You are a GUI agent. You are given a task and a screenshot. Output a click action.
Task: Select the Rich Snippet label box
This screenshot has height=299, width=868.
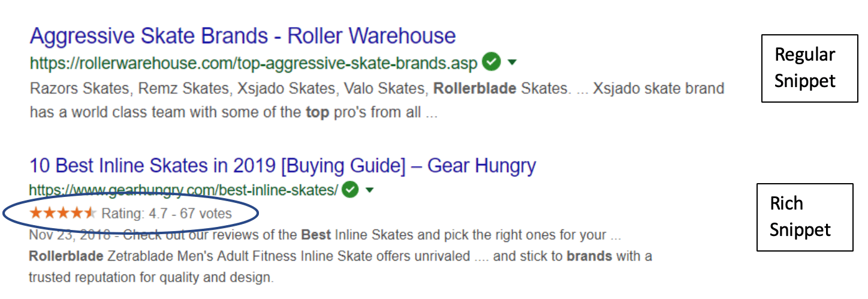pyautogui.click(x=804, y=217)
